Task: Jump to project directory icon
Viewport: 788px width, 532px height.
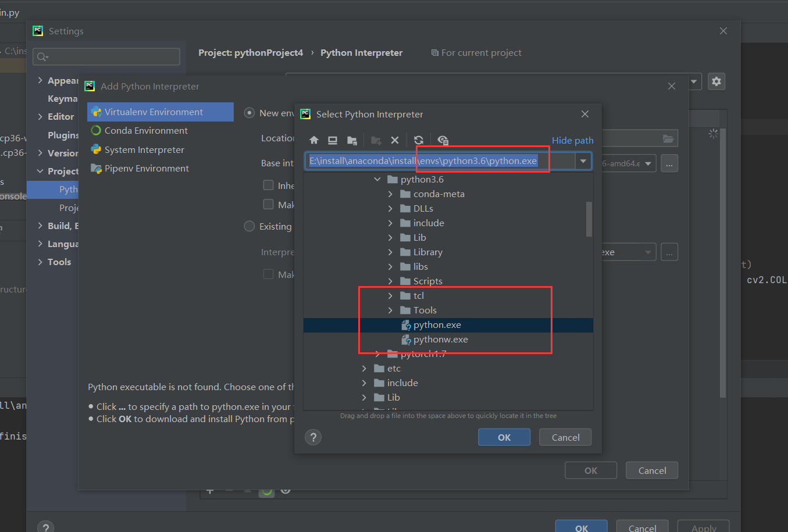Action: (x=352, y=140)
